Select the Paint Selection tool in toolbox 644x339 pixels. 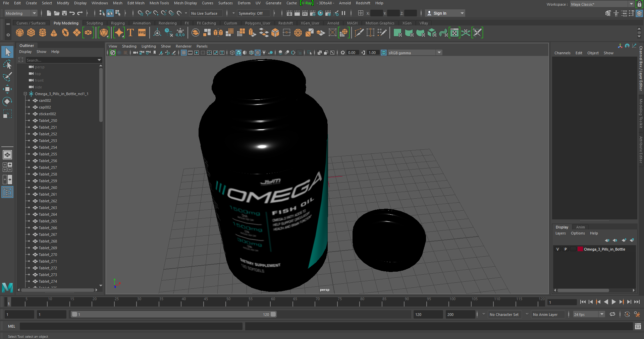pyautogui.click(x=7, y=76)
